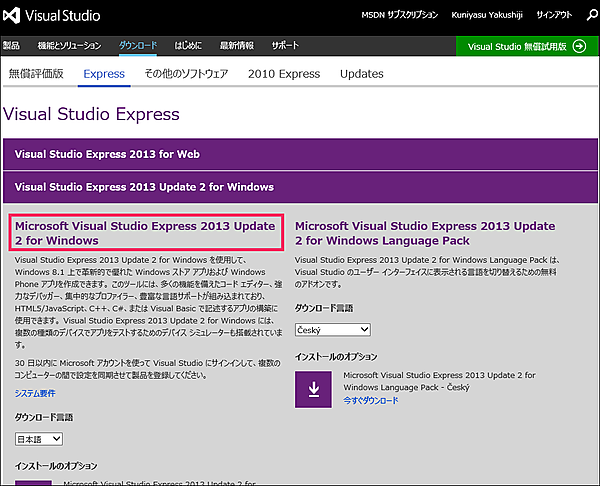Open the 製品 menu item
Screen dimensions: 600x486
point(12,46)
